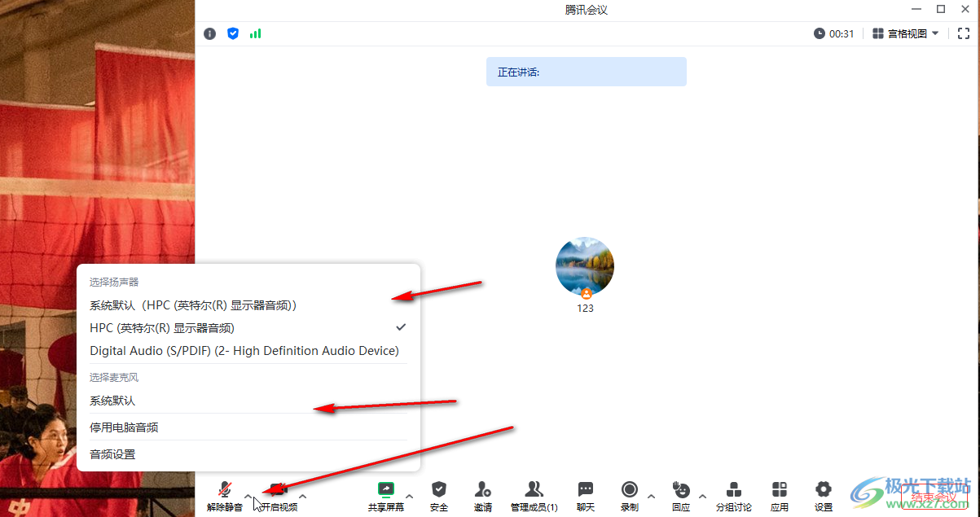Viewport: 980px width, 517px height.
Task: Choose 停用电脑音频 in the audio menu
Action: pos(248,427)
